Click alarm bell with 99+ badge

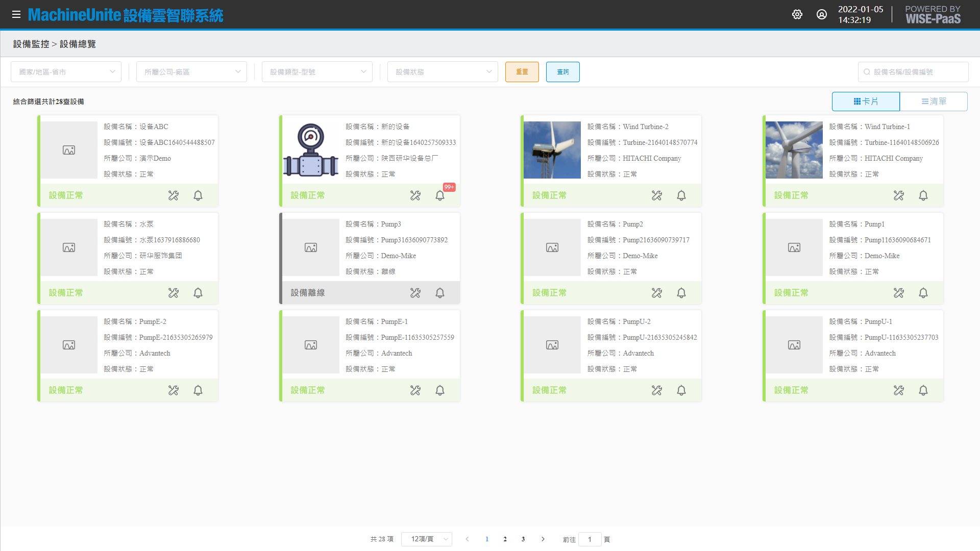pos(440,195)
